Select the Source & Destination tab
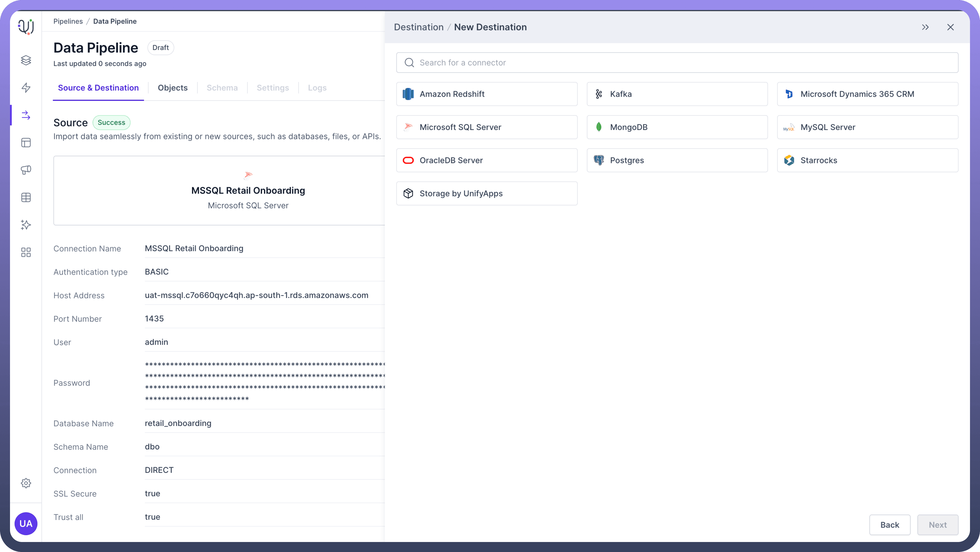Image resolution: width=980 pixels, height=552 pixels. (98, 88)
